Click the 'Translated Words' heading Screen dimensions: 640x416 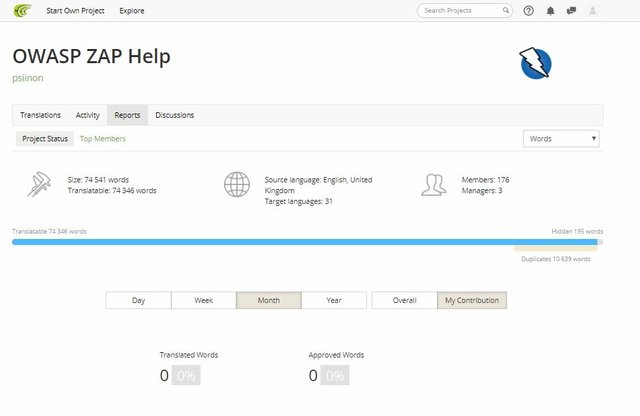point(189,355)
